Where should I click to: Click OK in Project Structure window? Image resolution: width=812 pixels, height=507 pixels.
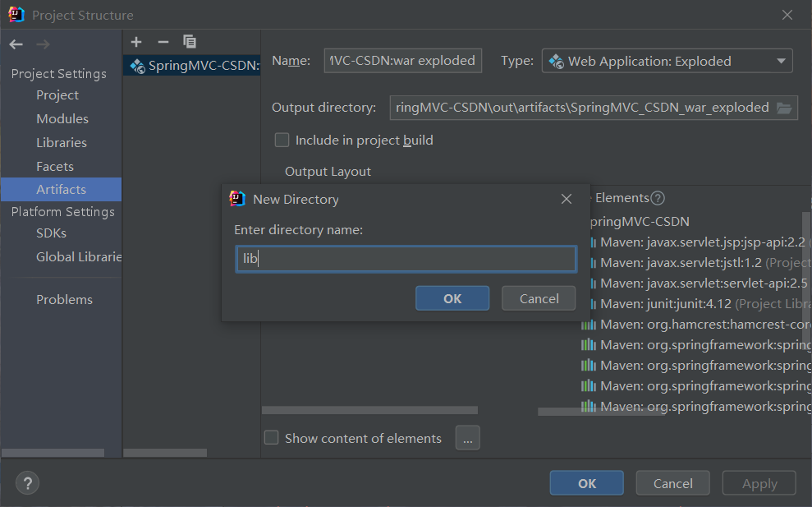click(587, 483)
